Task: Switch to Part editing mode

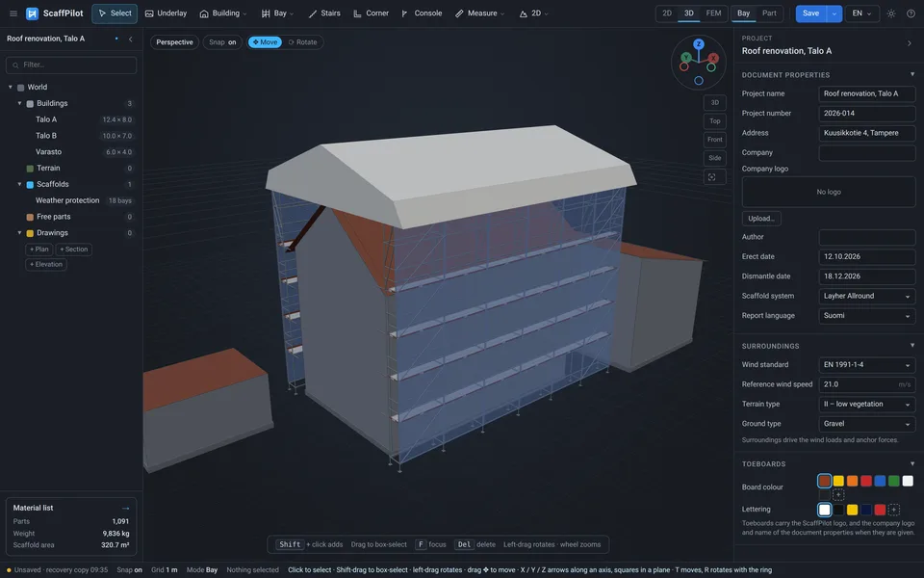Action: click(769, 13)
